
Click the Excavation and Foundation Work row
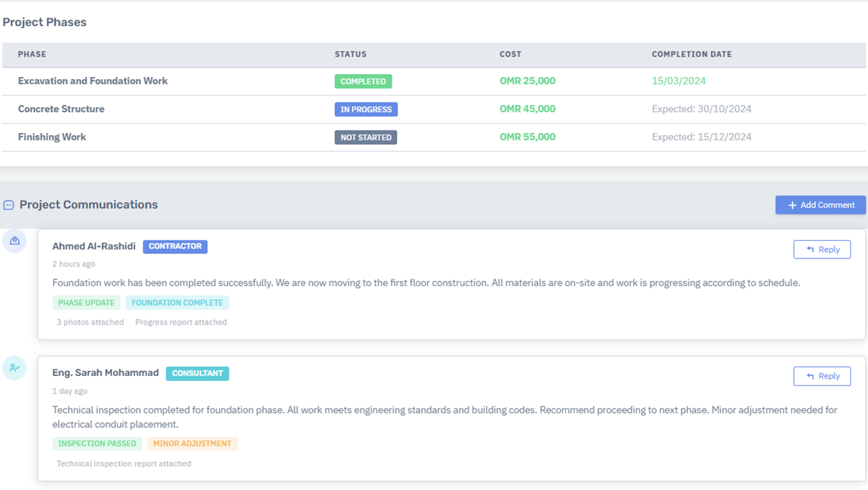93,81
